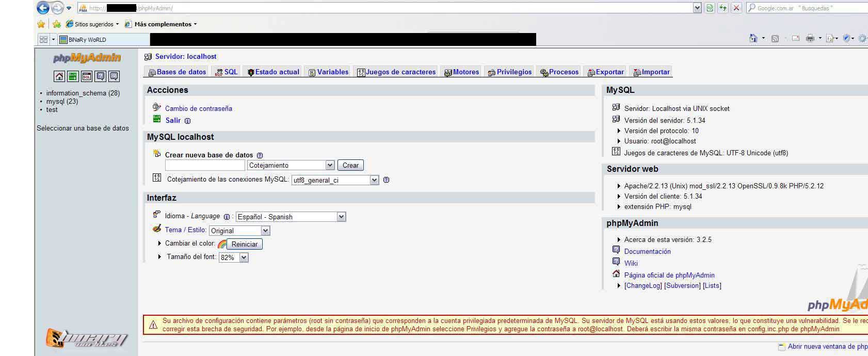This screenshot has height=356, width=868.
Task: Open the Procesos tab
Action: (x=559, y=72)
